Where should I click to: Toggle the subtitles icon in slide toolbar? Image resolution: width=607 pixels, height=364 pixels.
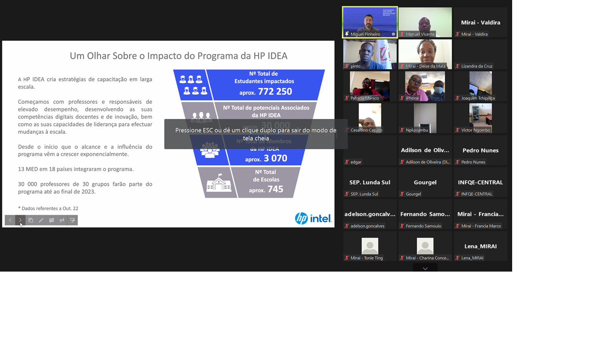point(52,220)
